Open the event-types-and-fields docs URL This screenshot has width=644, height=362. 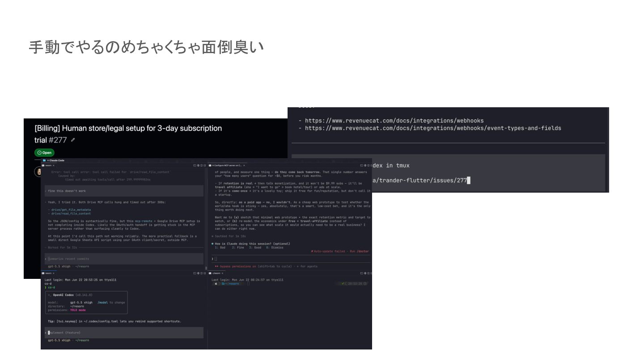(x=433, y=128)
